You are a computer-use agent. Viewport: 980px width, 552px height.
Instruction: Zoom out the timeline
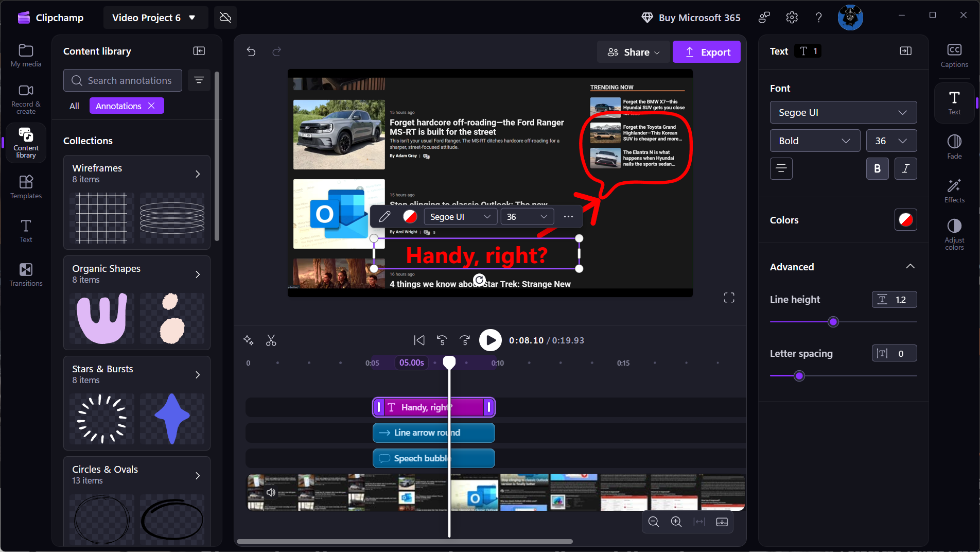[654, 522]
